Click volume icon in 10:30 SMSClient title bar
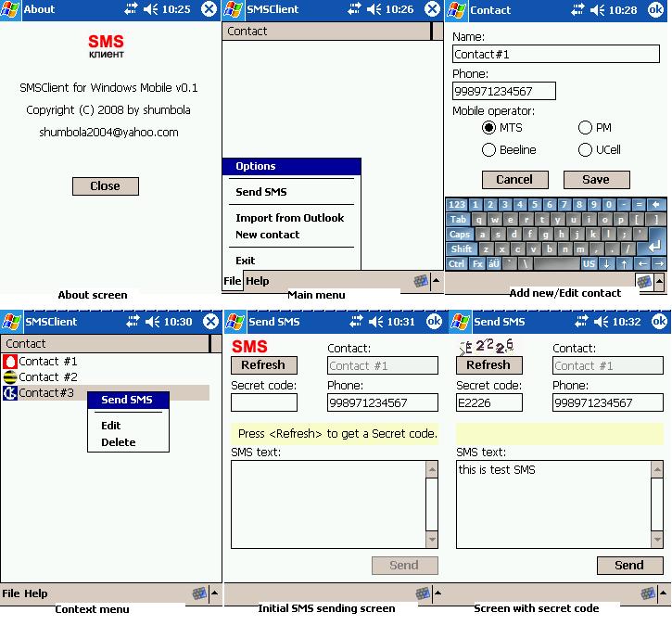 tap(152, 321)
